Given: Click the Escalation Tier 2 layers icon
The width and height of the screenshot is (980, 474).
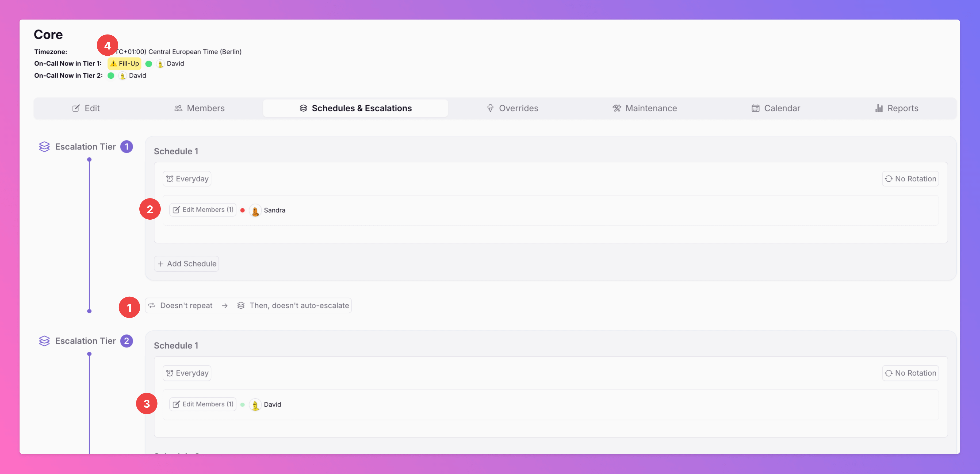Looking at the screenshot, I should tap(44, 341).
